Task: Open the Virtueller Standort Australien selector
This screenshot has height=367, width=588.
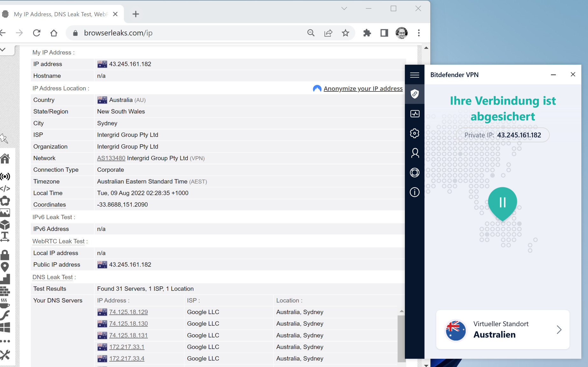Action: (503, 329)
